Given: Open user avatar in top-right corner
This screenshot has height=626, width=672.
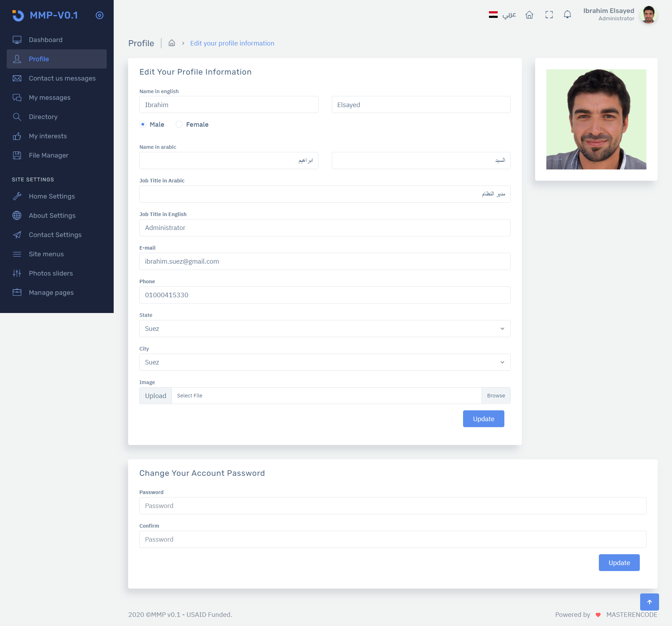Looking at the screenshot, I should 649,15.
